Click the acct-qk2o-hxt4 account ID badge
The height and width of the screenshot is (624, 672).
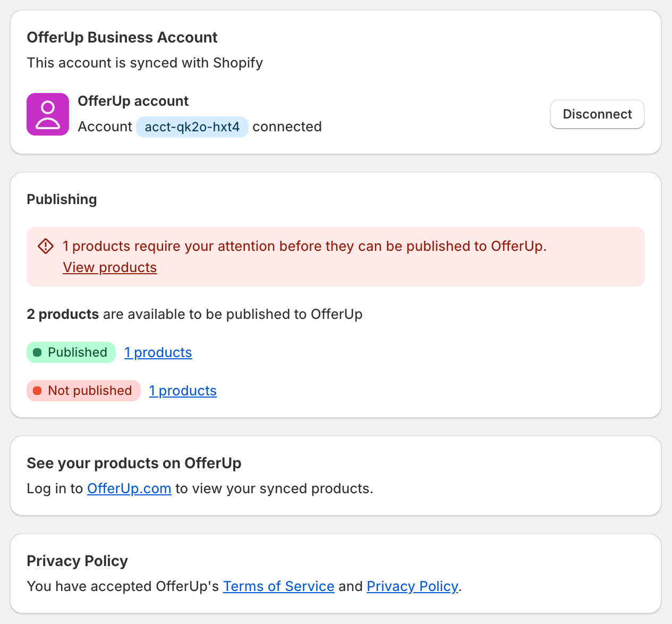[192, 127]
